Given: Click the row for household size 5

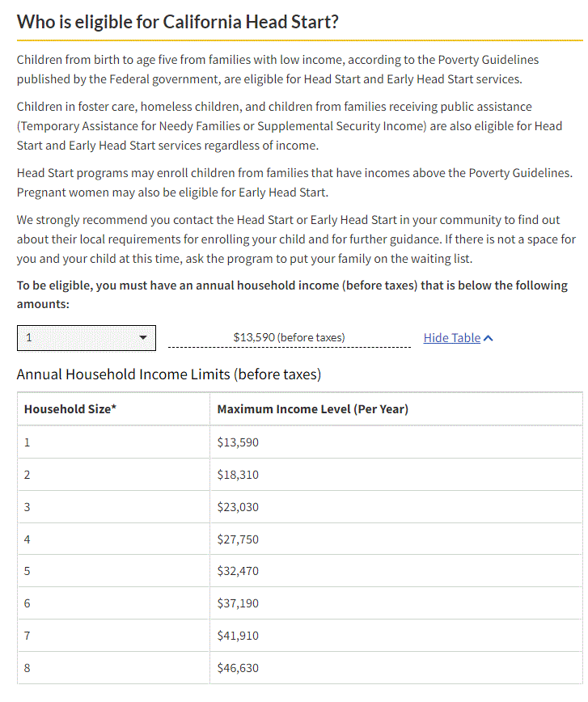Looking at the screenshot, I should click(x=299, y=571).
